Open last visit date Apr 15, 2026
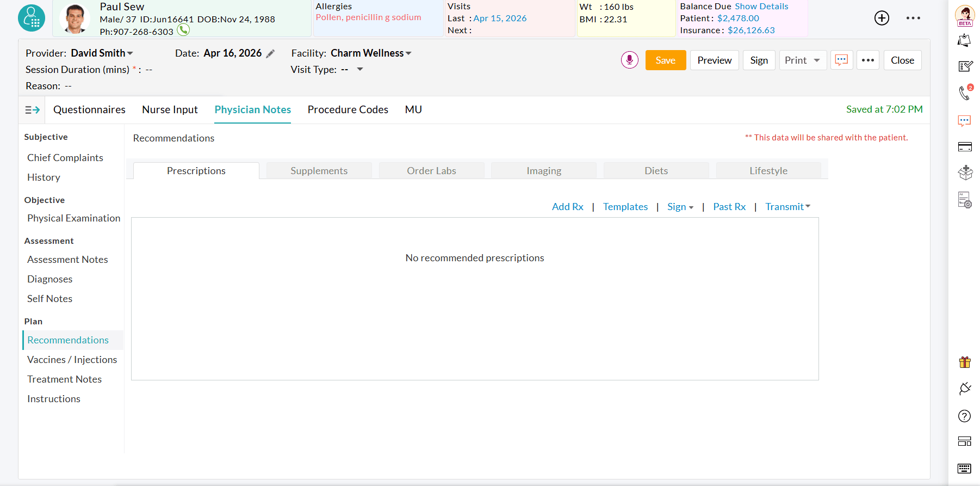This screenshot has width=980, height=486. pos(500,19)
